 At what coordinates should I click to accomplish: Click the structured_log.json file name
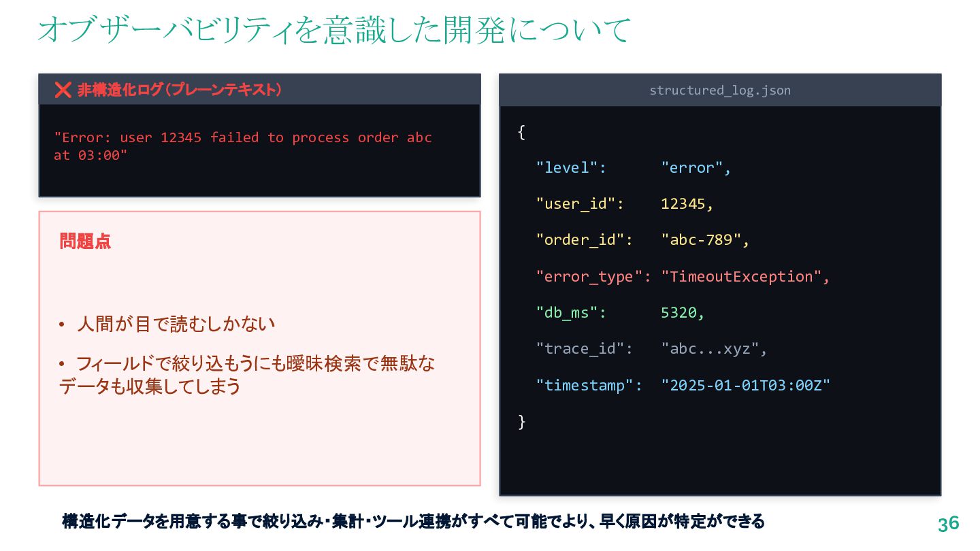tap(720, 90)
